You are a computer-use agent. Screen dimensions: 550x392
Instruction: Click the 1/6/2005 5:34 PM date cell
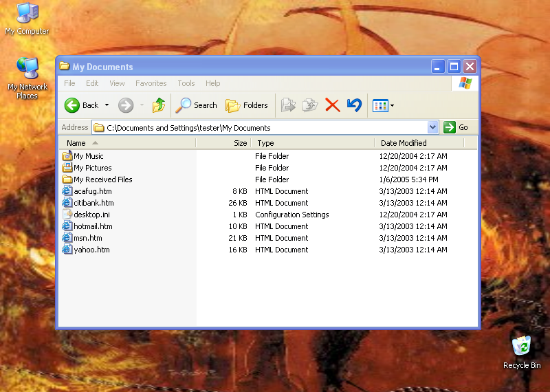tap(408, 179)
